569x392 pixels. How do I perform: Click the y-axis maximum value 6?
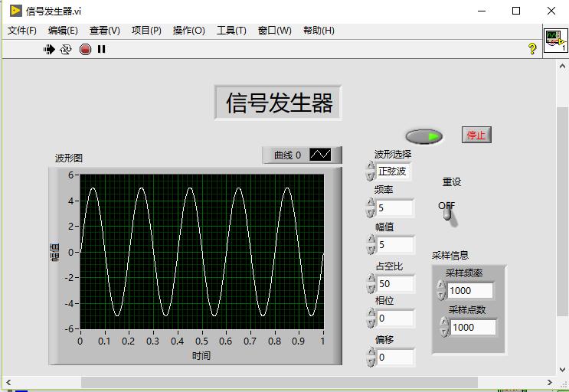[x=71, y=175]
